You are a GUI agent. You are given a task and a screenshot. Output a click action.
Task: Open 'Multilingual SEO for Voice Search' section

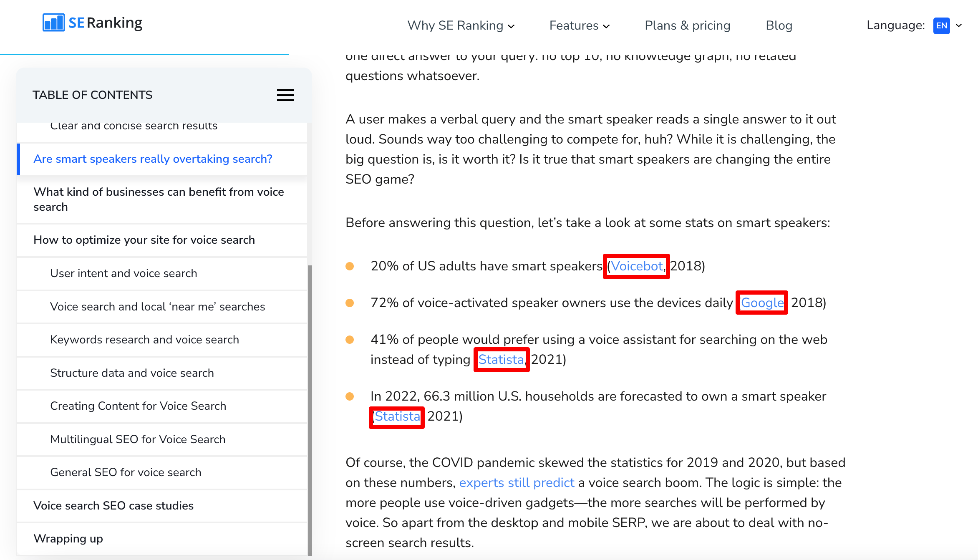[x=162, y=439]
